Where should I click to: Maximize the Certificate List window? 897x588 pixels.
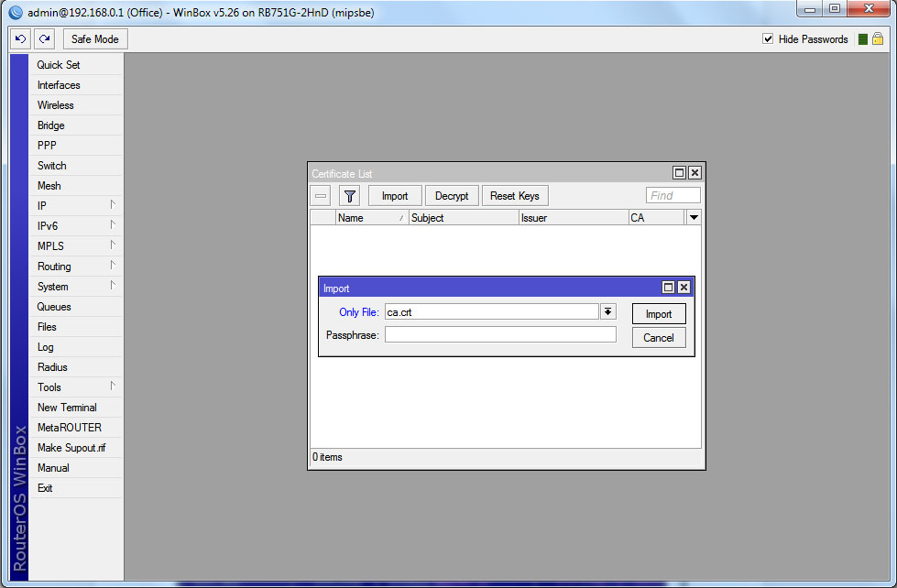[x=679, y=173]
